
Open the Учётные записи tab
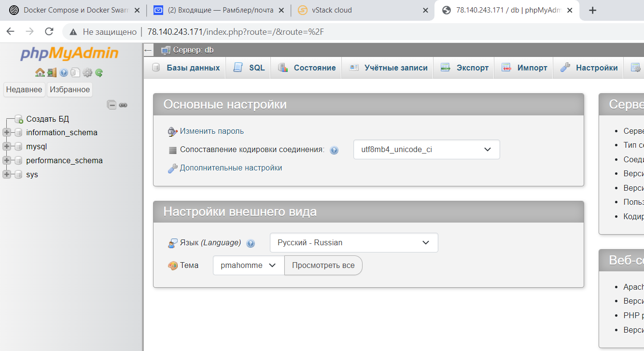[388, 68]
